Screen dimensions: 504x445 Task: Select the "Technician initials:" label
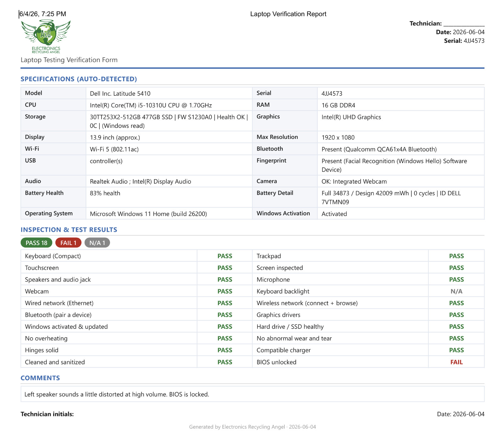[x=47, y=414]
